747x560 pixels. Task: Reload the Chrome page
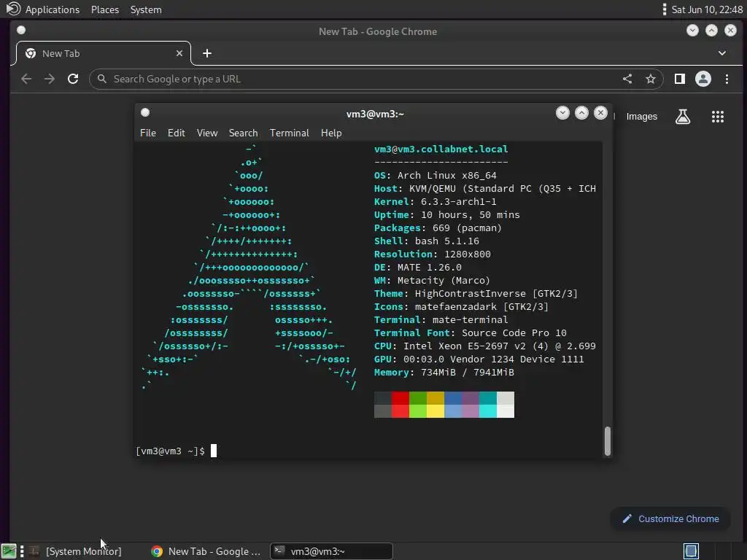coord(73,79)
